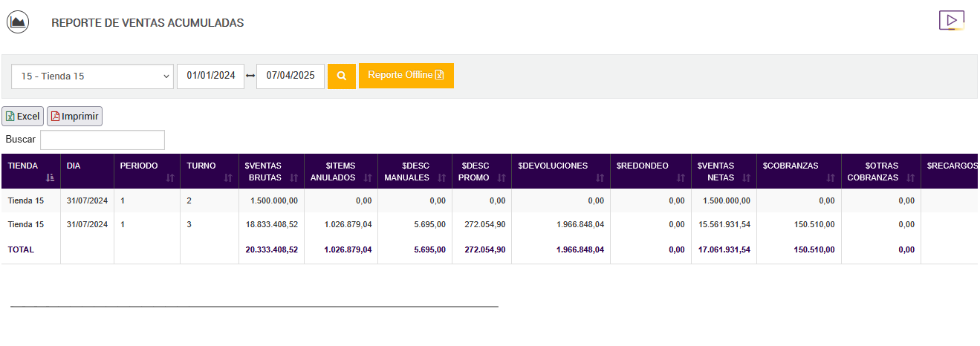Click the Reporte Offline button
980x346 pixels.
pos(406,76)
